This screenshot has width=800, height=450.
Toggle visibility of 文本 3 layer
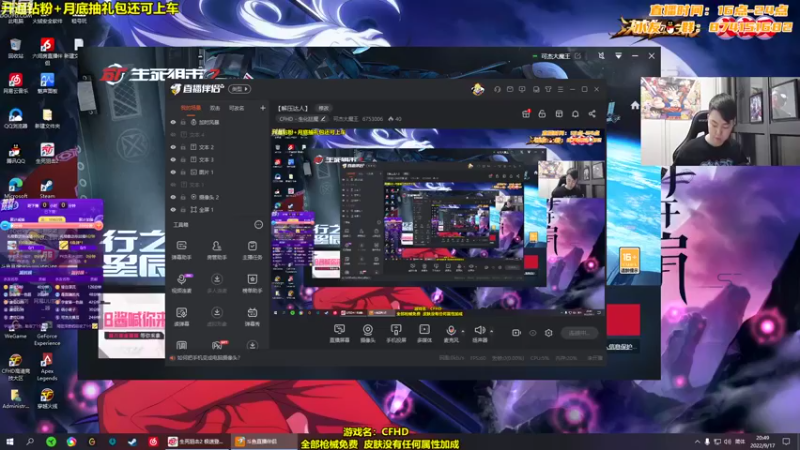[x=173, y=160]
